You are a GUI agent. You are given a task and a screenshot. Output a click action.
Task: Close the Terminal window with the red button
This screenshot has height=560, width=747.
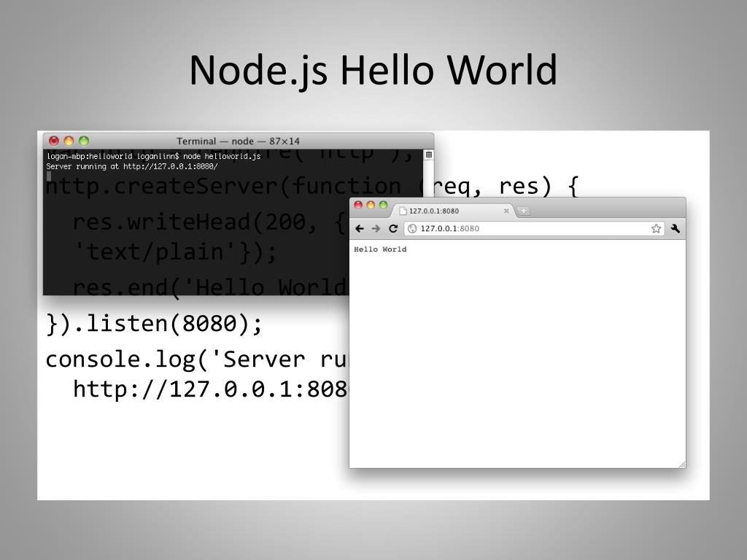(54, 141)
